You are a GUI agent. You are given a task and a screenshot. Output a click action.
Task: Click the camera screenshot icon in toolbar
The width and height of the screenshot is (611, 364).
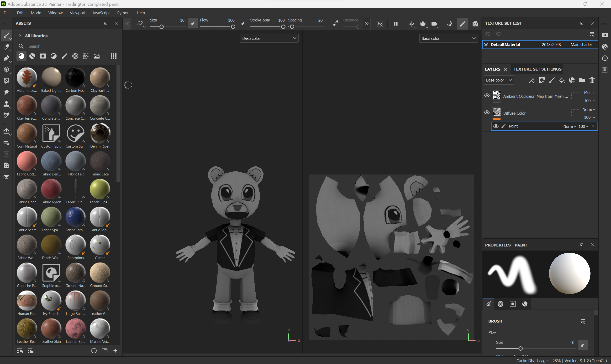pos(475,24)
